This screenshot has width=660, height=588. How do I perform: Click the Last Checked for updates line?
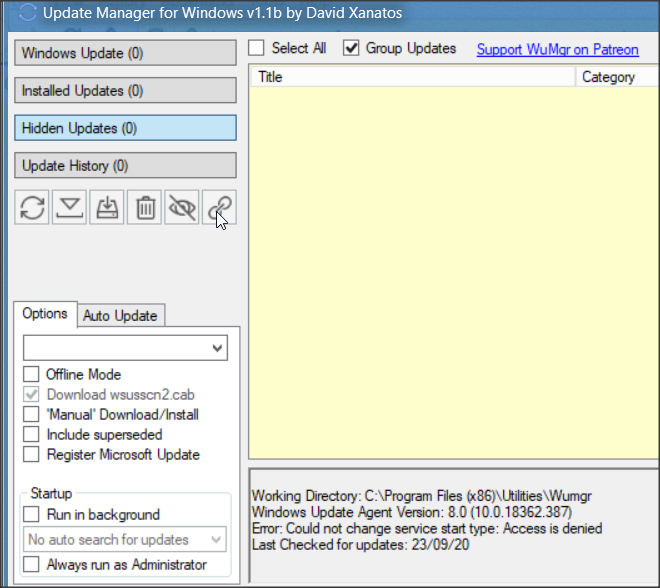[x=360, y=545]
